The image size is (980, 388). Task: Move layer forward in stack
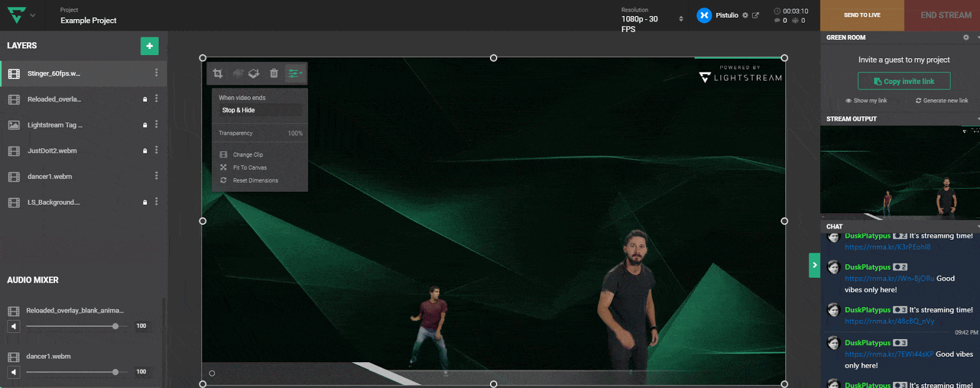[x=238, y=74]
